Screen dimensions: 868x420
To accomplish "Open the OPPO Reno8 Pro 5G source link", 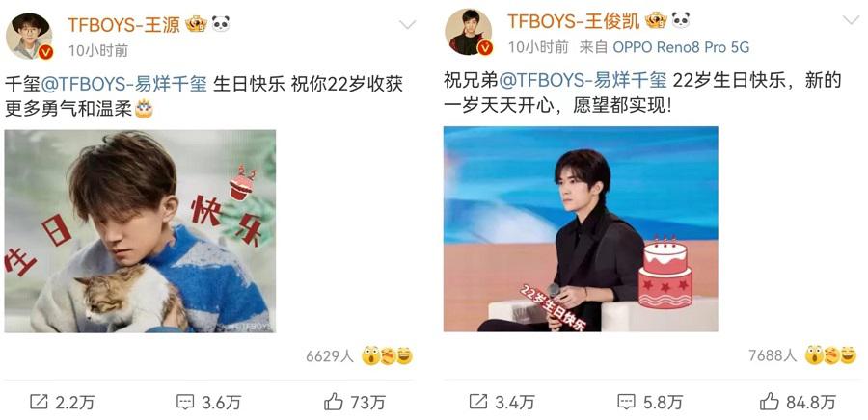I will click(x=681, y=47).
